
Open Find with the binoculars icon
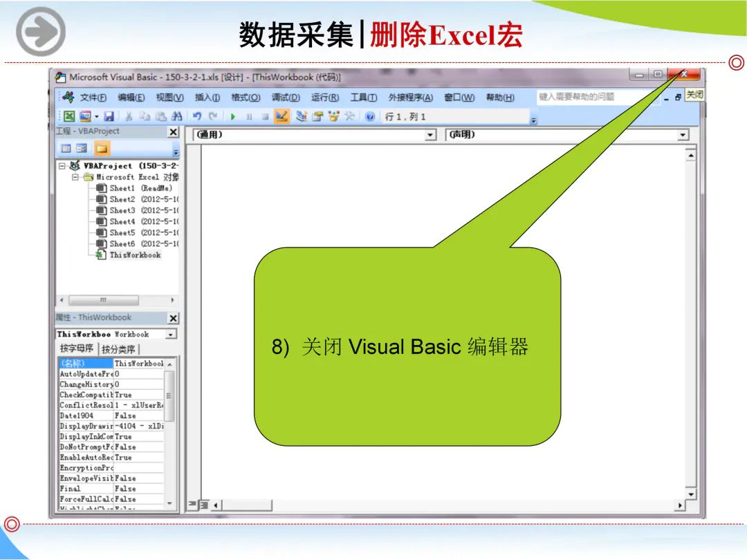coord(177,116)
